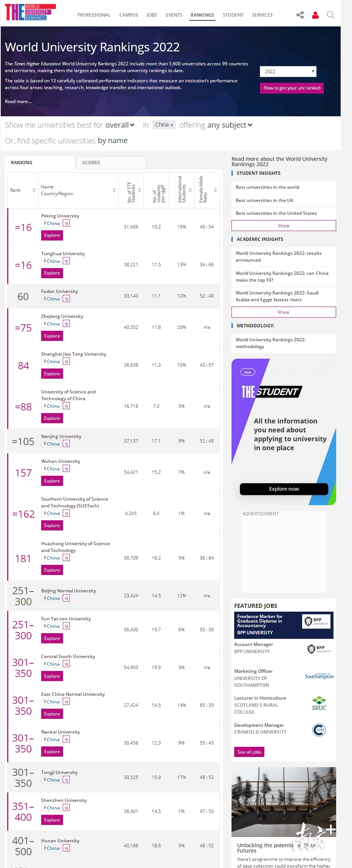Sort by the Female:Male Ratio column arrows
Image resolution: width=352 pixels, height=868 pixels.
(215, 190)
